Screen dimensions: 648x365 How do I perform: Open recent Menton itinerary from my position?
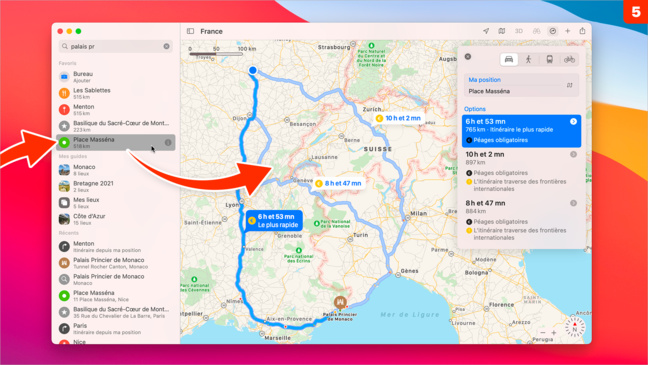click(116, 247)
